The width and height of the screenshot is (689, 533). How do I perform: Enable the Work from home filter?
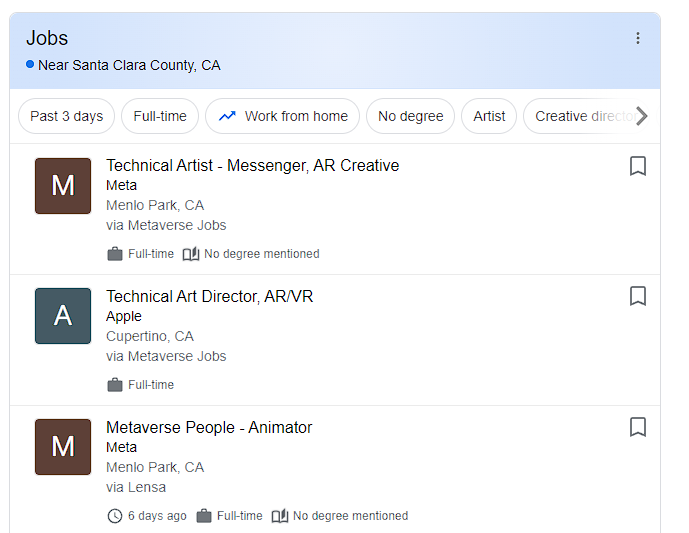click(x=283, y=116)
